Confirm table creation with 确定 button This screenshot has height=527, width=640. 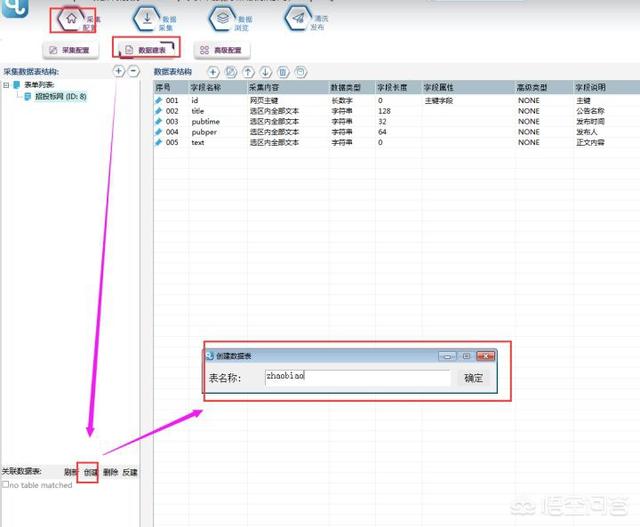click(473, 378)
